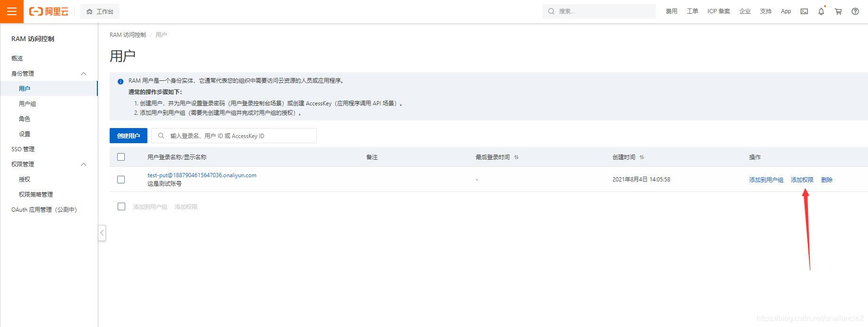Sort by 创建时间 column icon
Viewport: 868px width, 327px height.
coord(642,157)
